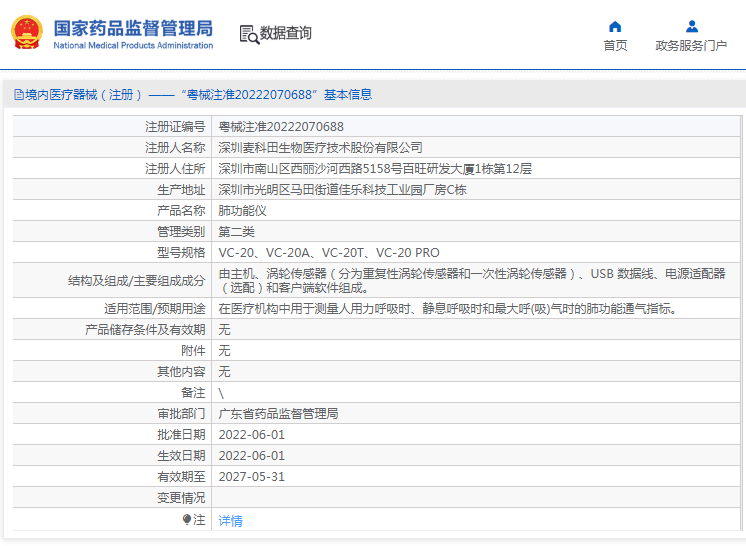Click the 产品储存条件及有效期 label

pyautogui.click(x=145, y=330)
